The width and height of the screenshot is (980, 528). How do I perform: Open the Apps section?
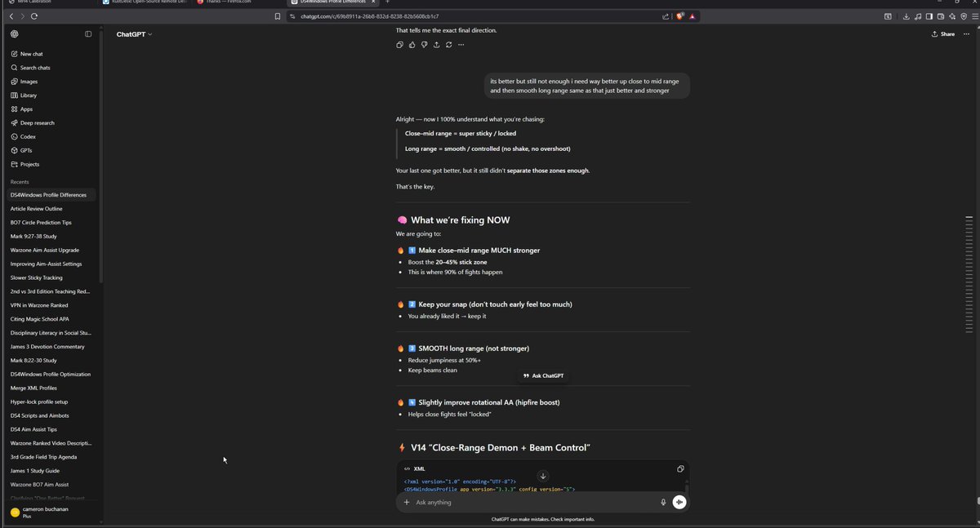(x=50, y=109)
